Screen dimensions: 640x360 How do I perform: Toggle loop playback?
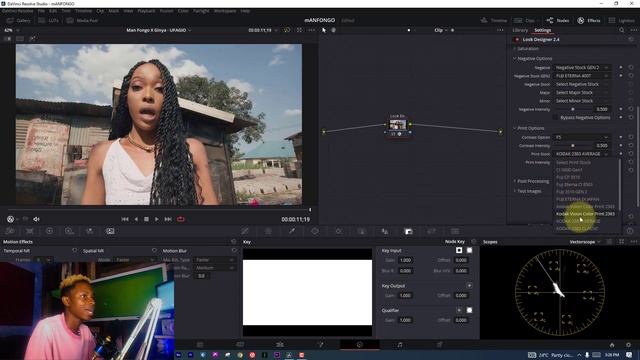click(x=180, y=219)
